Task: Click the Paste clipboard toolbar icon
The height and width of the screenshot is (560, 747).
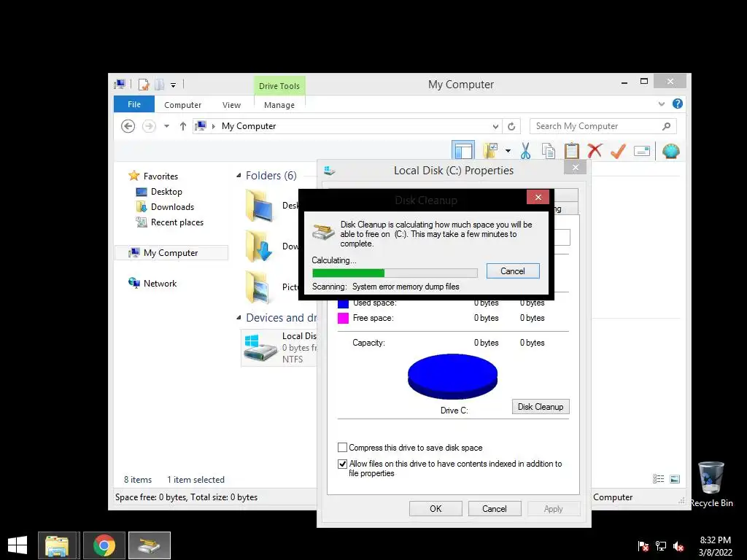Action: click(x=572, y=151)
